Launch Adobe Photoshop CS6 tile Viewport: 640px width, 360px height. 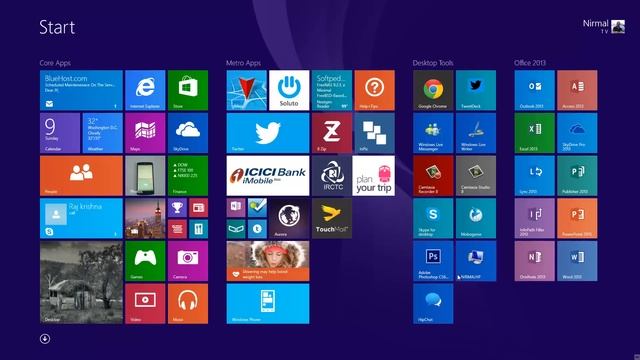click(x=433, y=261)
